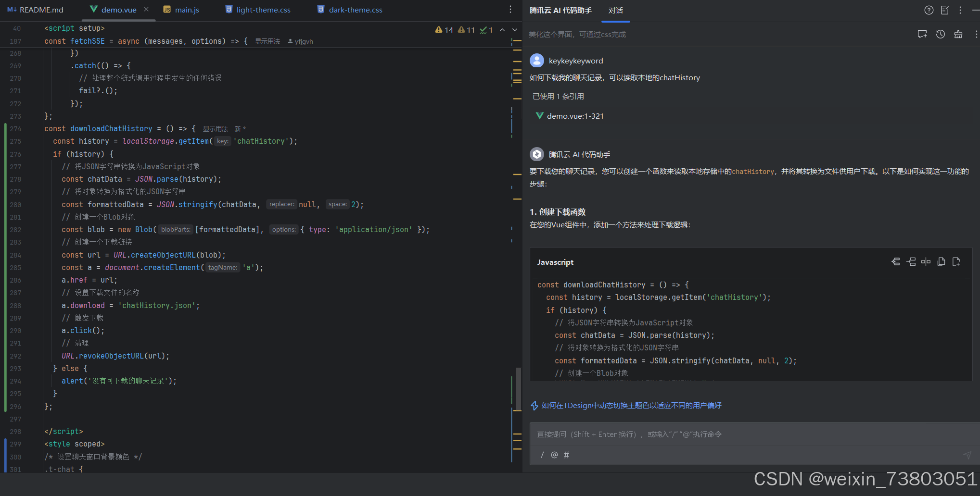Open editor tabs more options menu
Screen dimensions: 980x496
click(510, 10)
